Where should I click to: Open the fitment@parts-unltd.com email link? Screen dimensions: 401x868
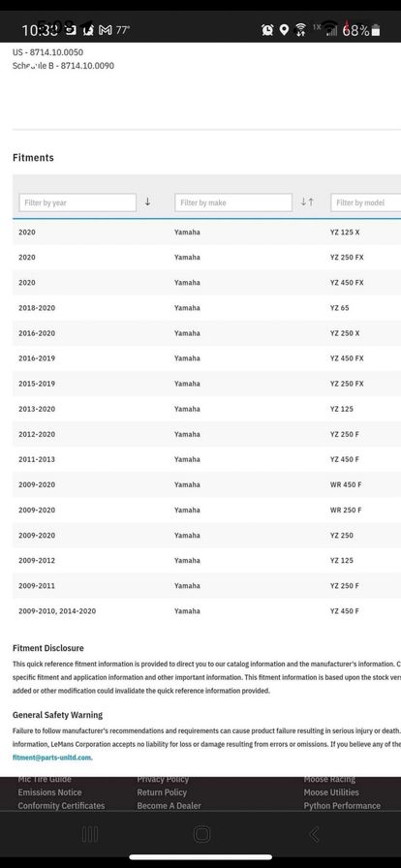tap(52, 758)
